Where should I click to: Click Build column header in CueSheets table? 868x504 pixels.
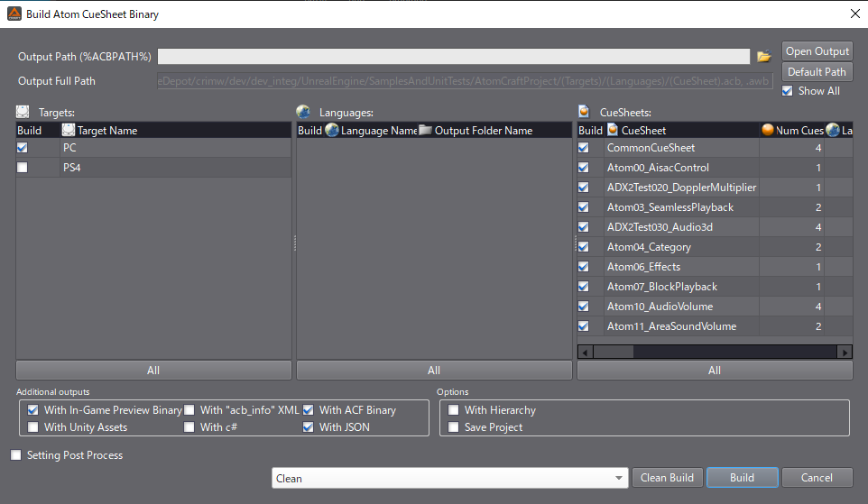pyautogui.click(x=590, y=130)
